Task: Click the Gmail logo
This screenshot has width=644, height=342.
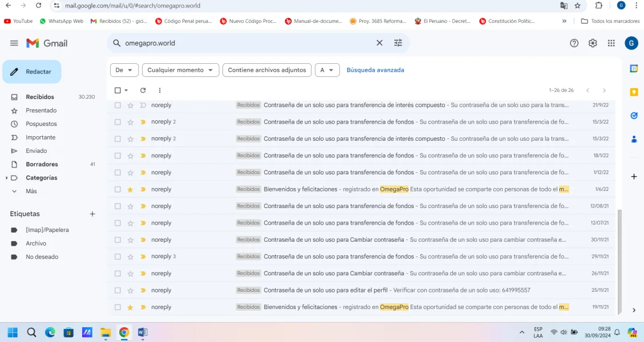Action: point(47,43)
